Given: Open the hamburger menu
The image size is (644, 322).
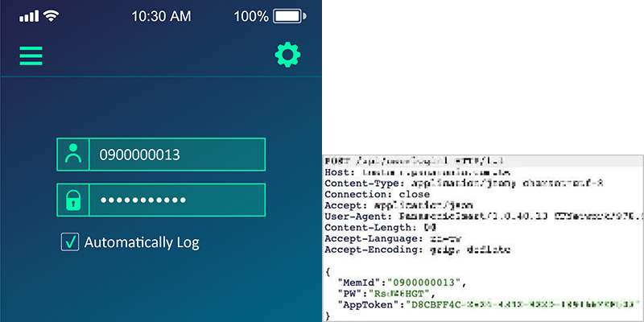Looking at the screenshot, I should coord(31,56).
